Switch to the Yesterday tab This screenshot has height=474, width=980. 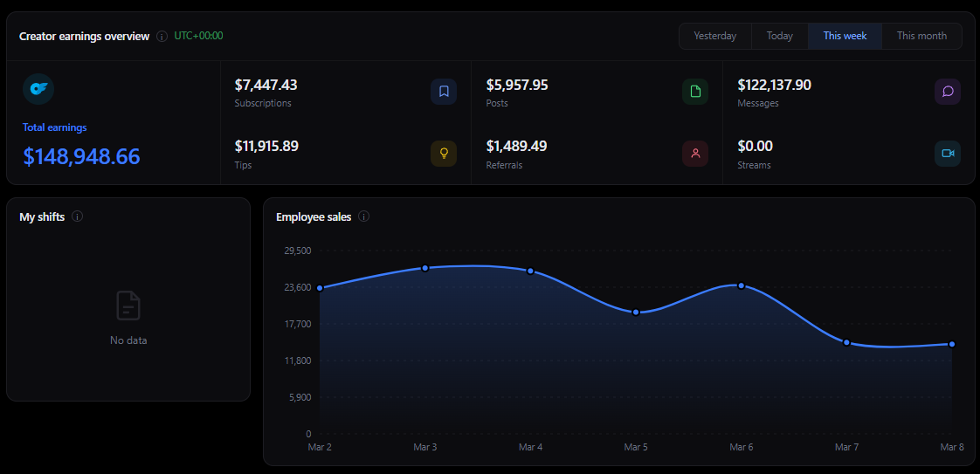click(715, 36)
